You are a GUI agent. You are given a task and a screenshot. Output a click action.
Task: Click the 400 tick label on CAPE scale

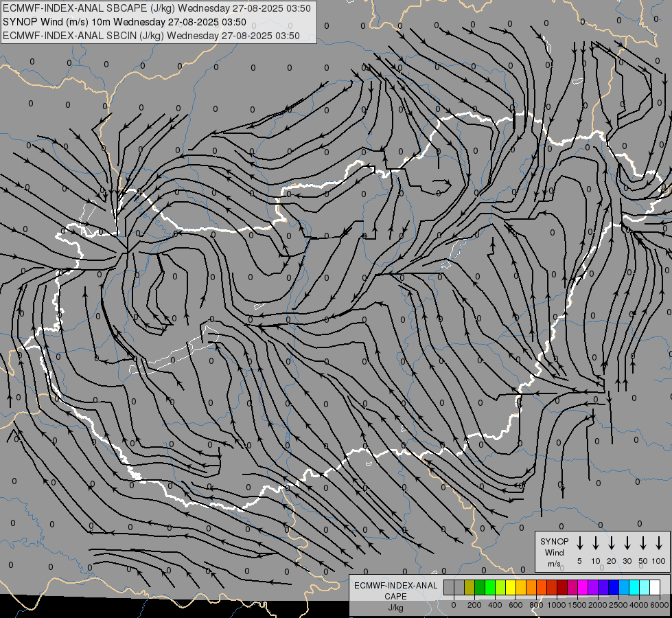click(495, 605)
